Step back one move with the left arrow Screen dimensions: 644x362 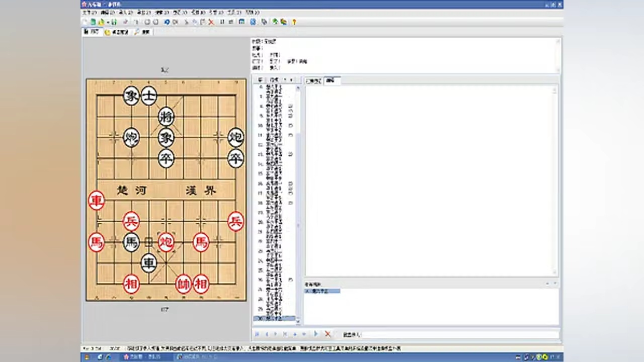pyautogui.click(x=267, y=334)
